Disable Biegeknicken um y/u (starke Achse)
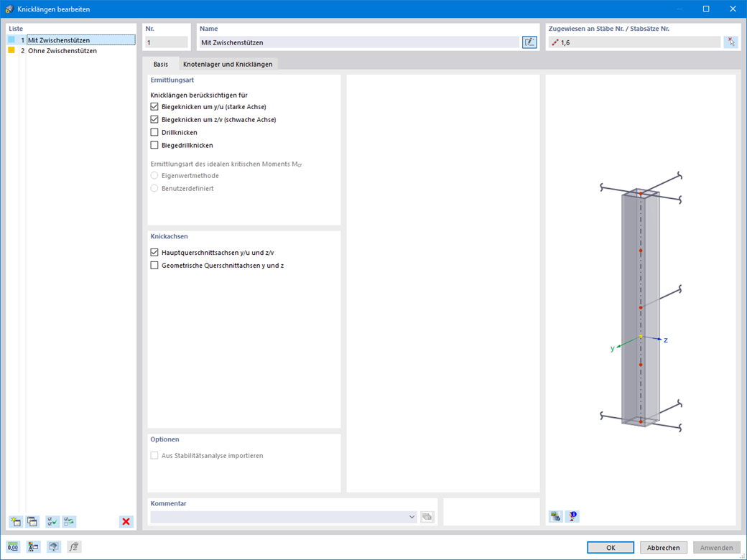 [x=154, y=106]
